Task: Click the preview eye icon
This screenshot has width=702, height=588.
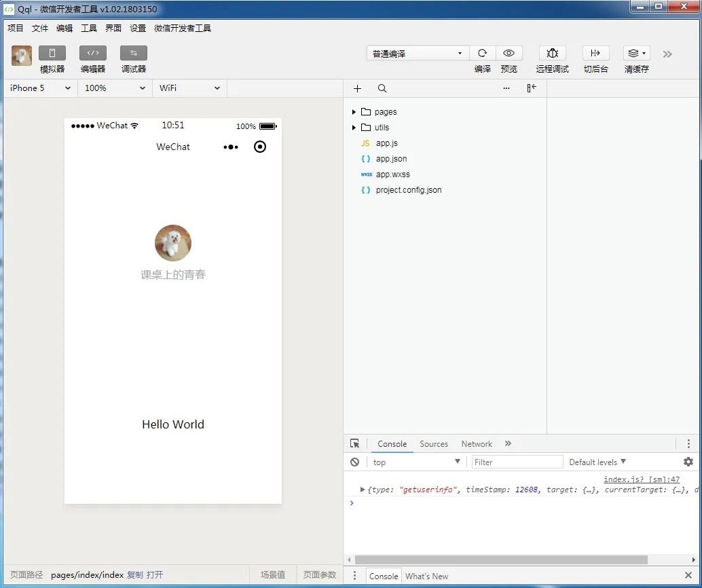Action: 509,54
